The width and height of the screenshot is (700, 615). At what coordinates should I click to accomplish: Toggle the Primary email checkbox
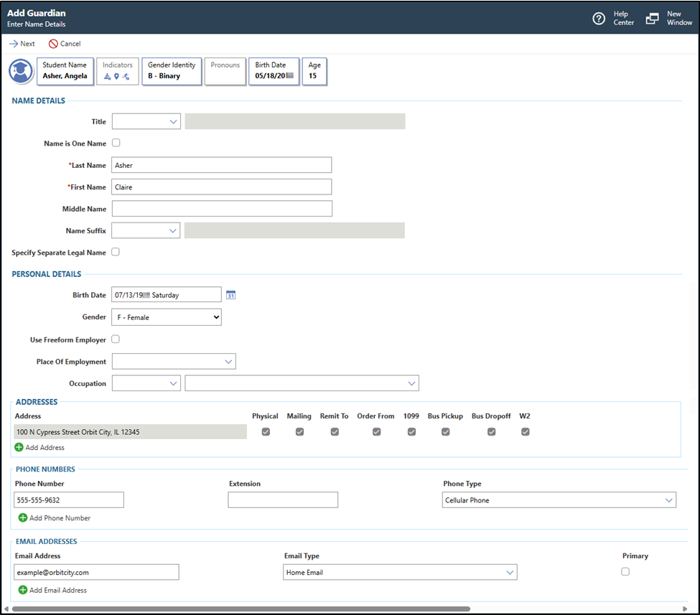click(625, 571)
